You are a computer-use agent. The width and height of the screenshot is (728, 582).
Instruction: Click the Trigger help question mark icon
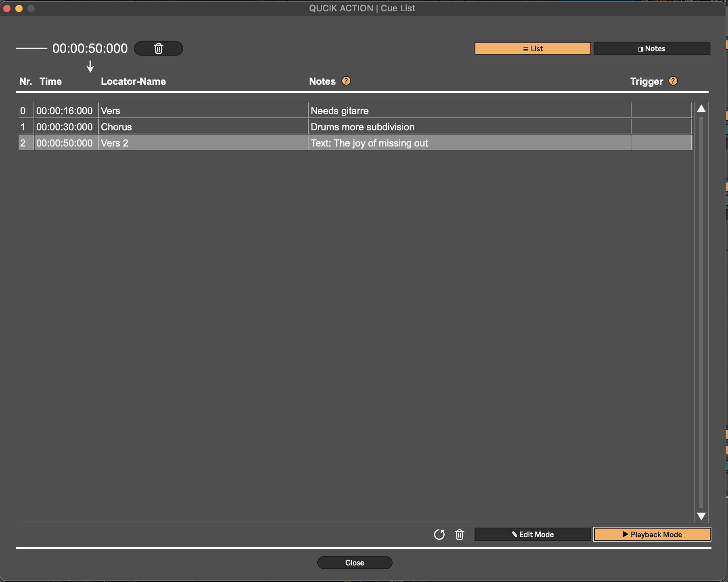(x=673, y=81)
